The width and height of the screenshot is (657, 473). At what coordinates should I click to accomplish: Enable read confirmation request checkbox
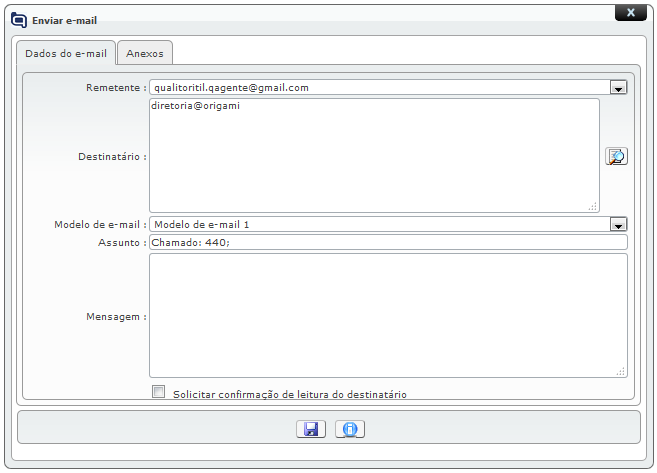tap(158, 392)
